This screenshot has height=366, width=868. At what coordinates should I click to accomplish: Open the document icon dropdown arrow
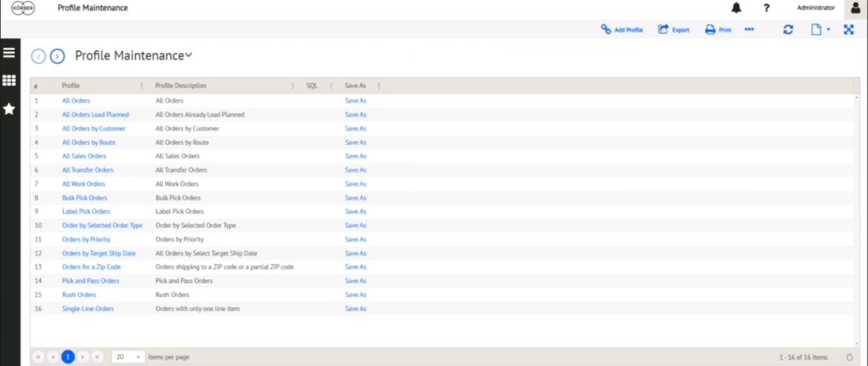(x=828, y=30)
